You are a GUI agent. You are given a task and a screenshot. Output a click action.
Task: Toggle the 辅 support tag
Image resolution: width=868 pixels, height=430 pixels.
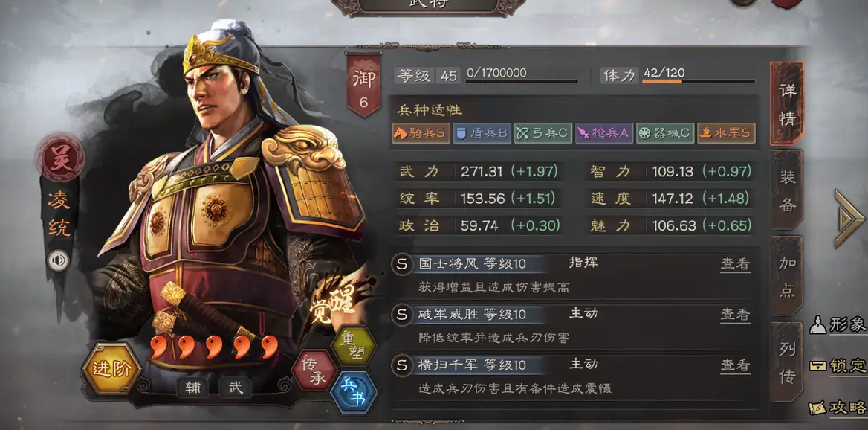193,388
